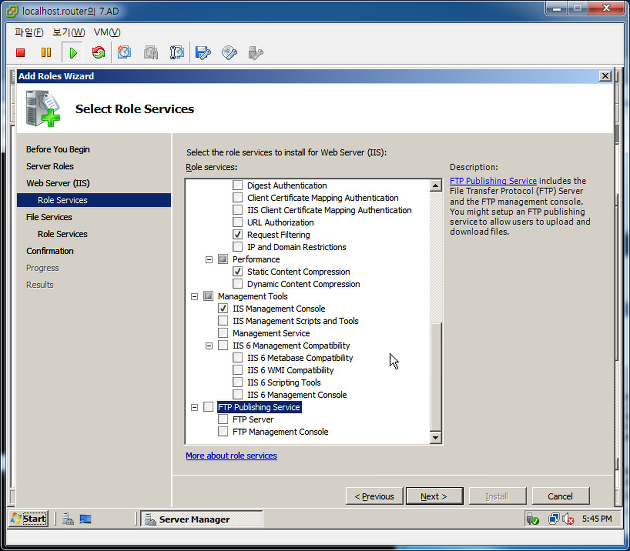The width and height of the screenshot is (630, 551).
Task: Pause the VM with the yellow pause icon
Action: point(46,53)
